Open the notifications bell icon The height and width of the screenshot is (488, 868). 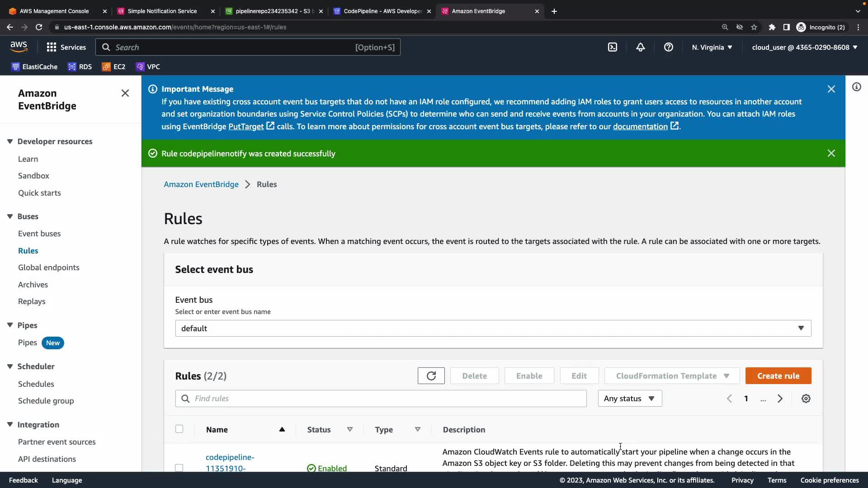pos(640,47)
